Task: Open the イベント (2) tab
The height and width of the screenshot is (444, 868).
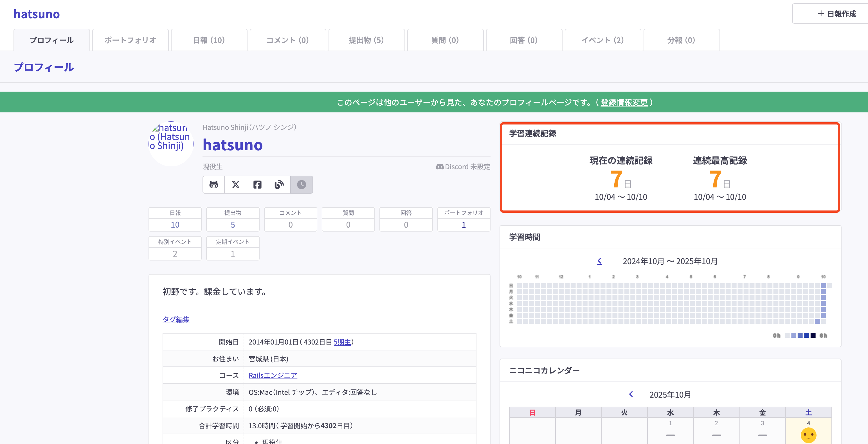Action: (602, 40)
